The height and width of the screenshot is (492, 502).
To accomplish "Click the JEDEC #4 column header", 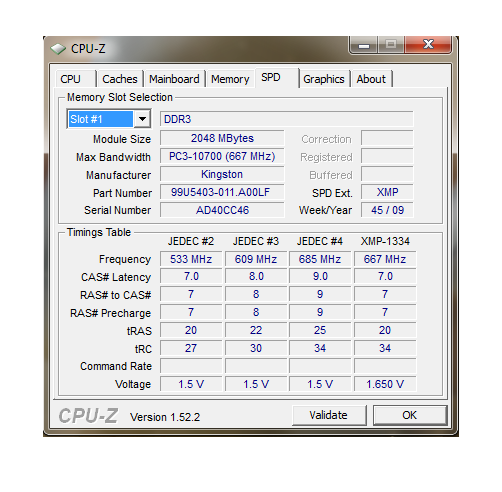I will 320,241.
